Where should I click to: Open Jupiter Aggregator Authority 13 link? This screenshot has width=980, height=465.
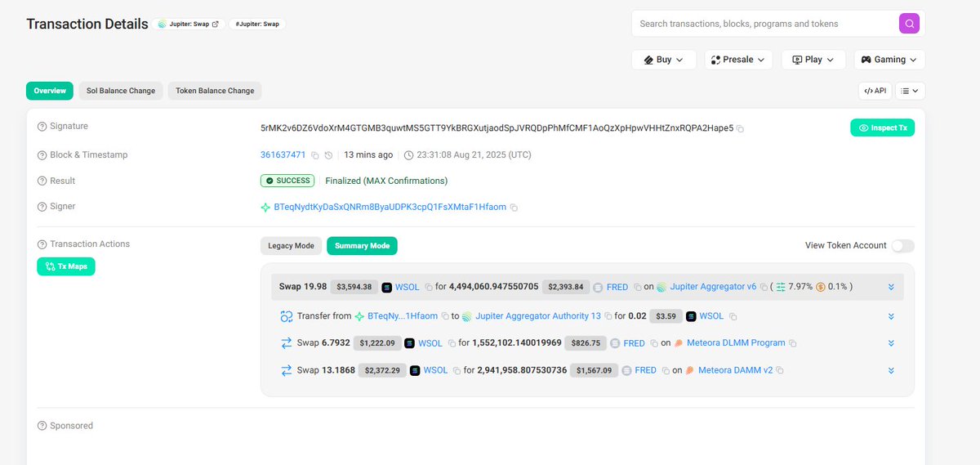coord(537,315)
